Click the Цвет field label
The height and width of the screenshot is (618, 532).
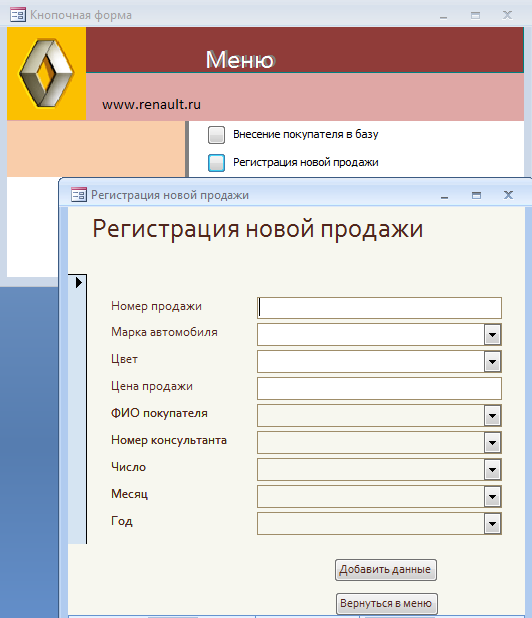click(x=124, y=359)
